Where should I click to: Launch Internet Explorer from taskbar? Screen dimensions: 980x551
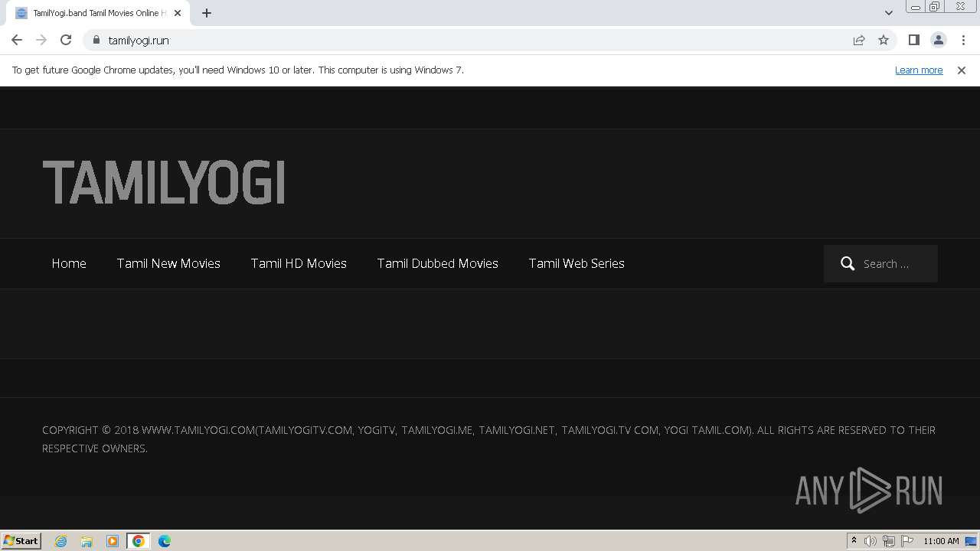[61, 541]
